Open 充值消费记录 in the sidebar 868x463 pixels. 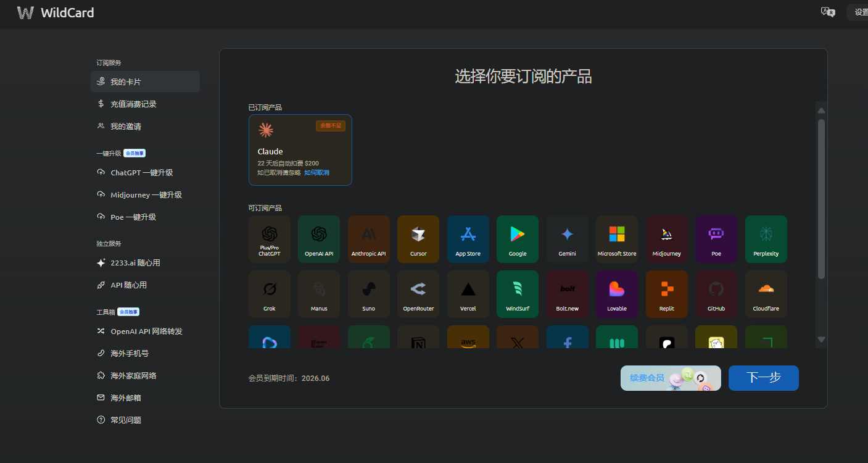(145, 104)
